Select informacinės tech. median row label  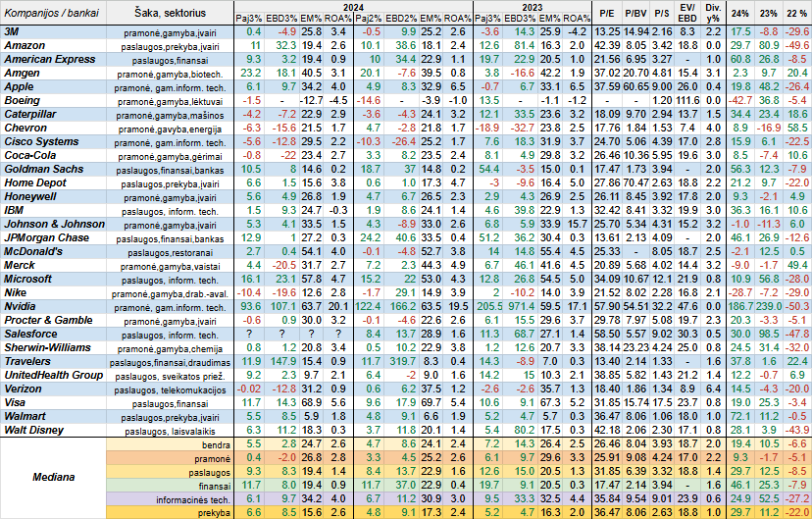pyautogui.click(x=170, y=499)
